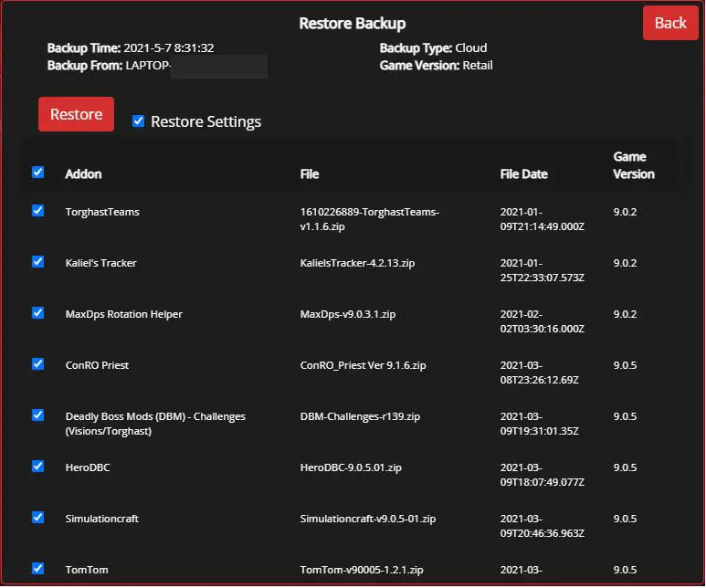Uncheck the Simulationcraft addon checkbox
This screenshot has width=706, height=588.
click(37, 518)
